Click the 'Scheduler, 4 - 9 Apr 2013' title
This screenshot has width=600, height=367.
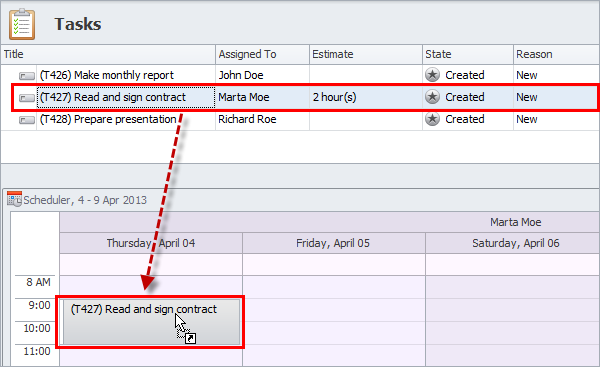[85, 200]
